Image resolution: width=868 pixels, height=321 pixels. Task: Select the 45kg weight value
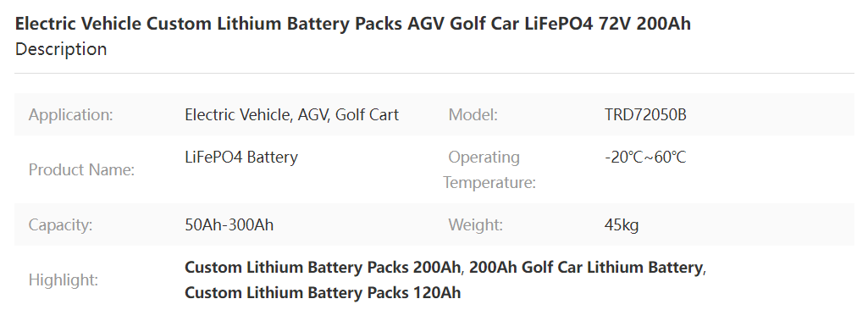(622, 224)
